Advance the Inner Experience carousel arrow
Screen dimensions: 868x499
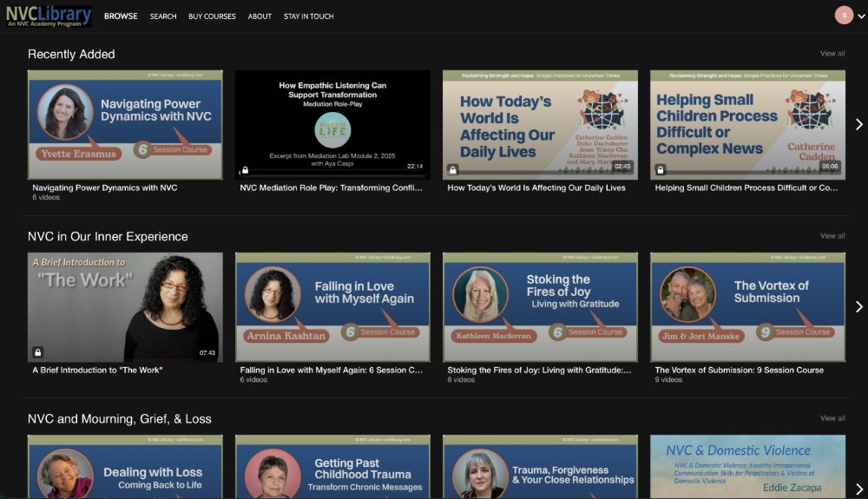coord(858,306)
